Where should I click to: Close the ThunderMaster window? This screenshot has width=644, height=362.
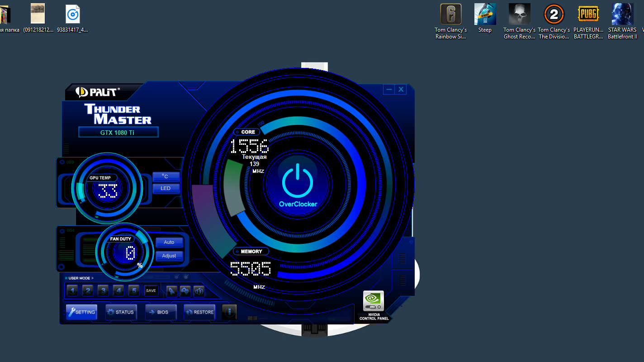point(401,90)
